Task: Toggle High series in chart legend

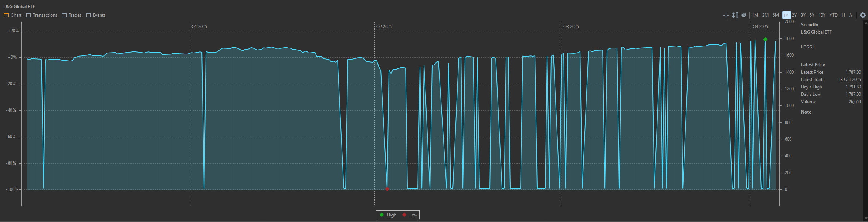Action: tap(388, 215)
